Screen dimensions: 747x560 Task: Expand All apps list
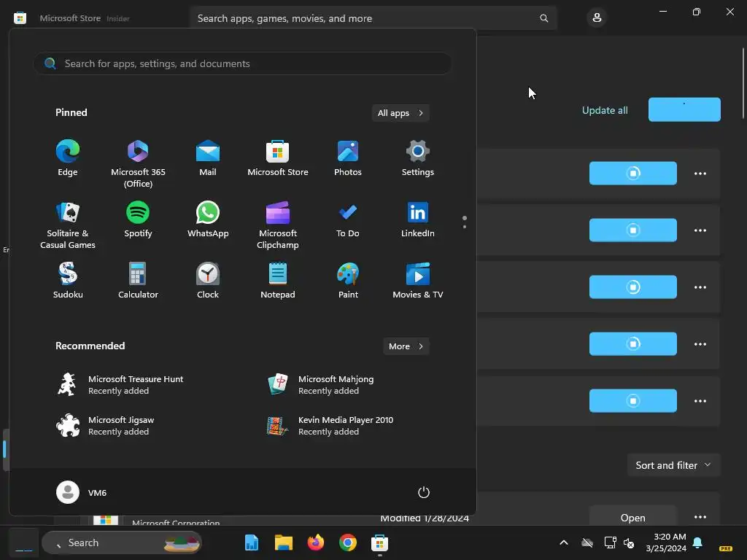coord(400,113)
